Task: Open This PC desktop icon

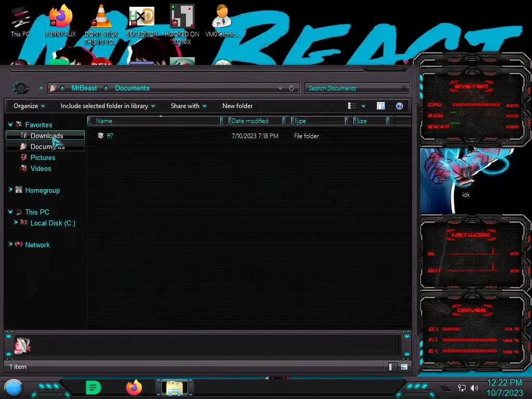Action: (x=20, y=22)
